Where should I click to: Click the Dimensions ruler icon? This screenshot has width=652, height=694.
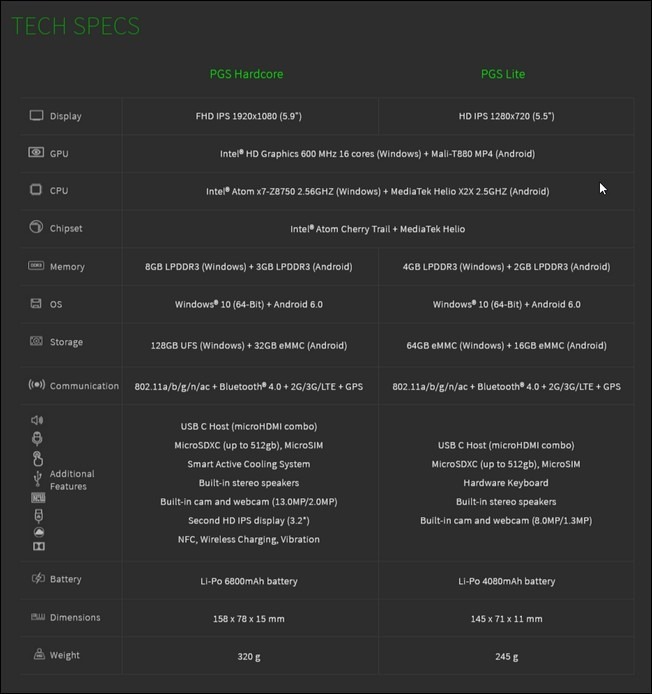tap(38, 617)
